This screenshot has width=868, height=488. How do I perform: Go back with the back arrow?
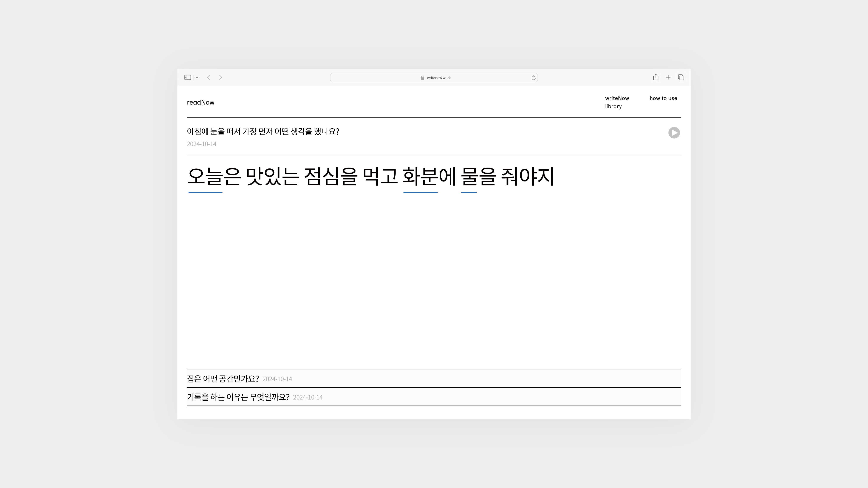[x=209, y=77]
